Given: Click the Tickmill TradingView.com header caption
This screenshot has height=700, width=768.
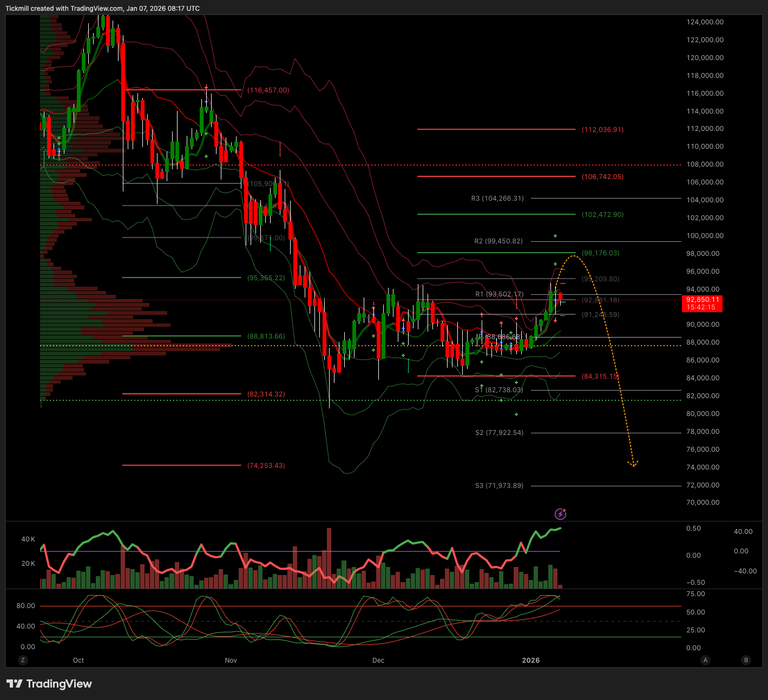Looking at the screenshot, I should [102, 8].
